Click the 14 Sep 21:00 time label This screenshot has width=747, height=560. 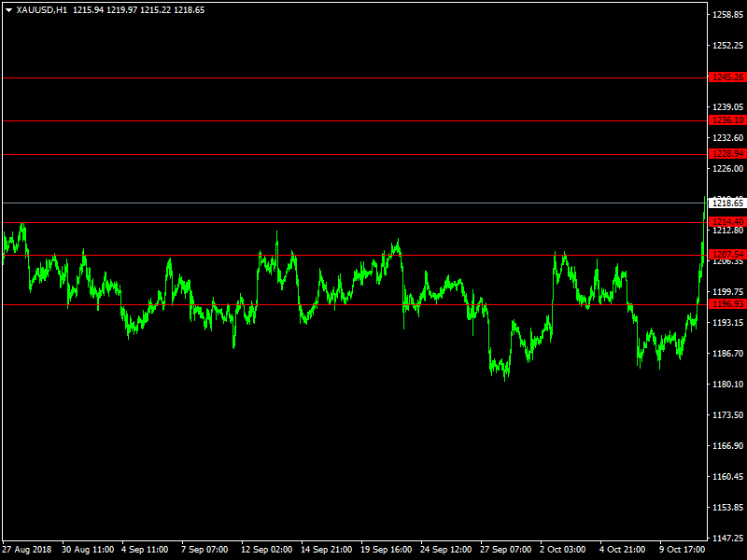pyautogui.click(x=326, y=550)
